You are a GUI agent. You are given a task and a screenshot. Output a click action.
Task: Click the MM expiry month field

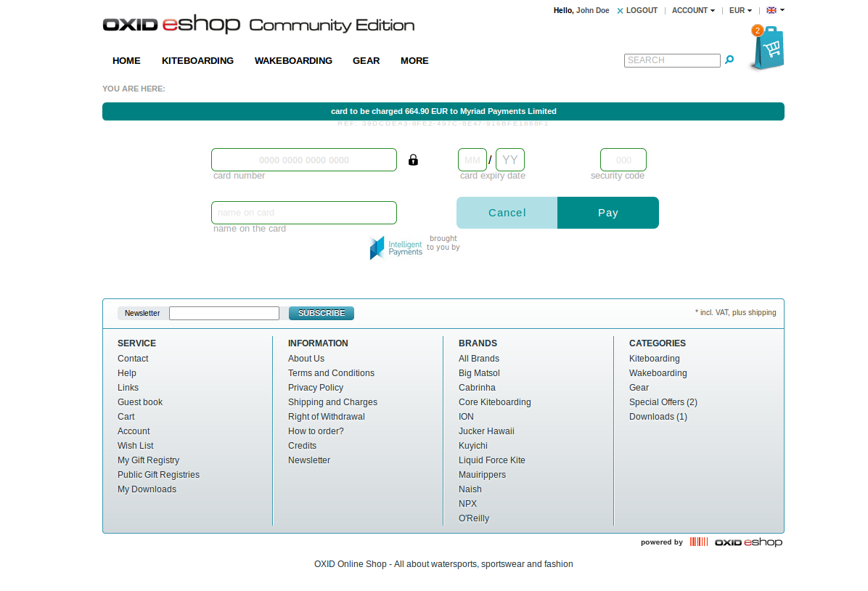(472, 160)
